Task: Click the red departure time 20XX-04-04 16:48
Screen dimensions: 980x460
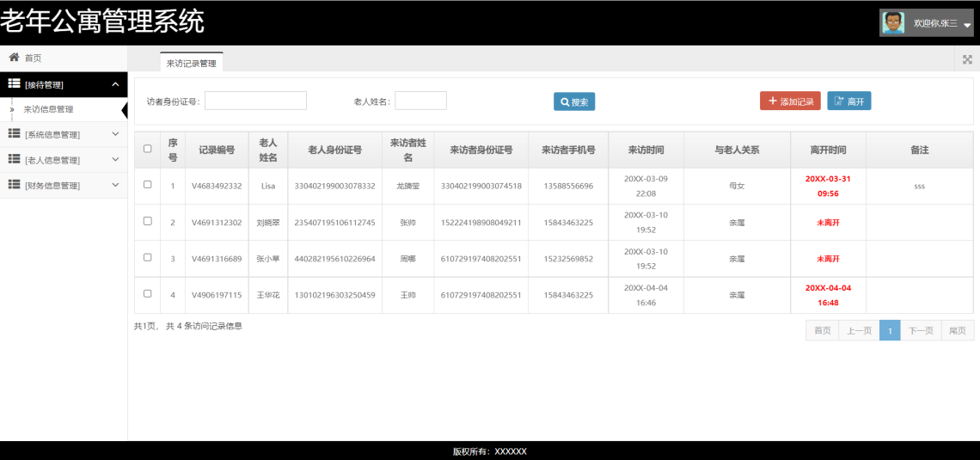Action: pyautogui.click(x=828, y=295)
